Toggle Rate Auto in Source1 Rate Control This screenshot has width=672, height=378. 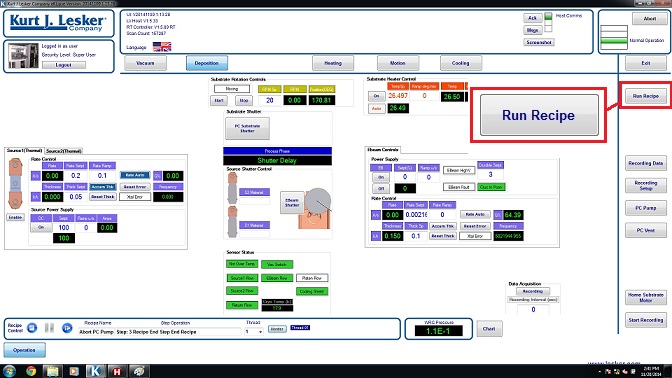click(x=135, y=175)
